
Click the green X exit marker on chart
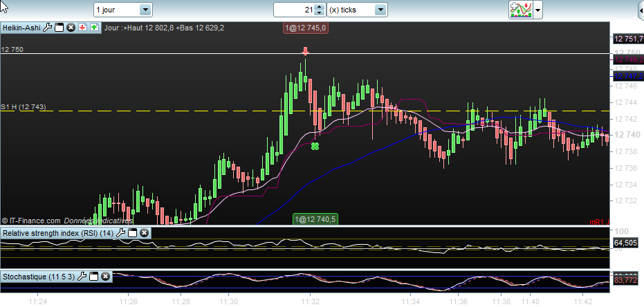click(x=315, y=146)
